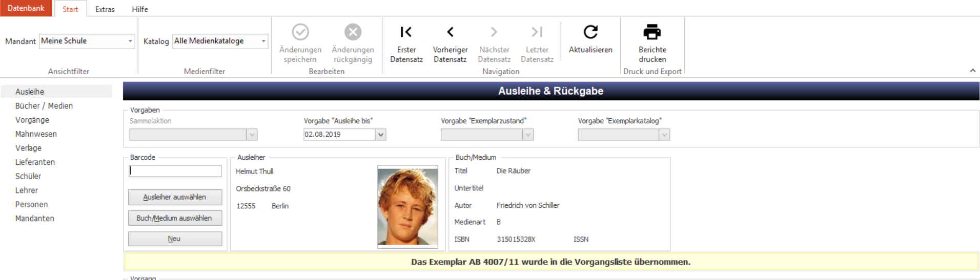
Task: Open the Ausleihe bis date dropdown
Action: click(x=380, y=135)
